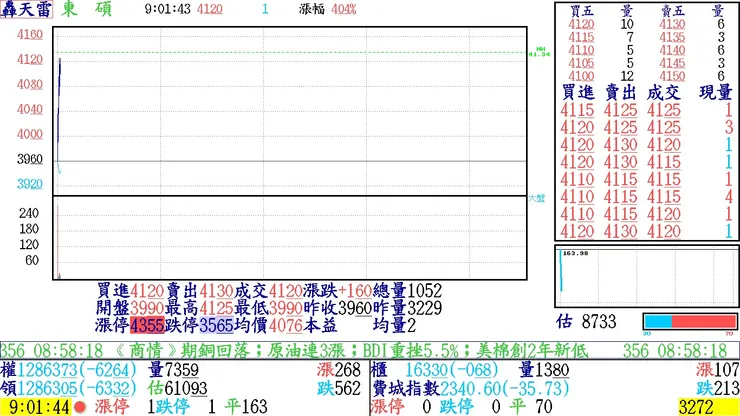Select the stock name 東碩

click(86, 9)
